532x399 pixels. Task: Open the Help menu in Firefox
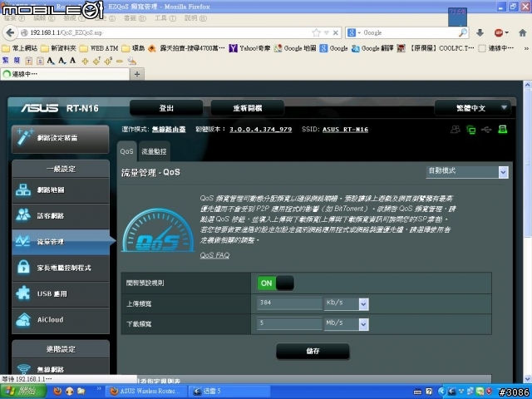pyautogui.click(x=195, y=18)
